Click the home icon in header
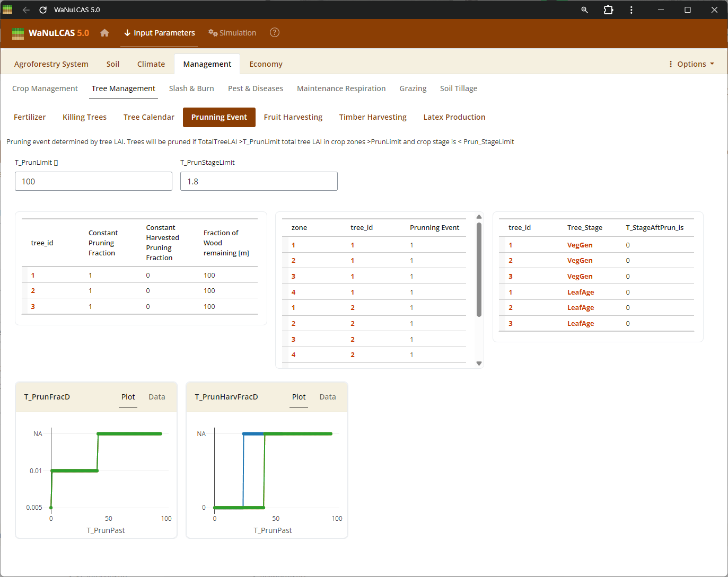The height and width of the screenshot is (577, 728). tap(104, 33)
